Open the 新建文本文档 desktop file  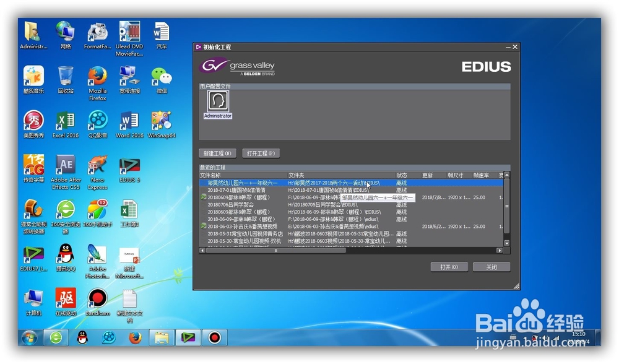coord(129,306)
